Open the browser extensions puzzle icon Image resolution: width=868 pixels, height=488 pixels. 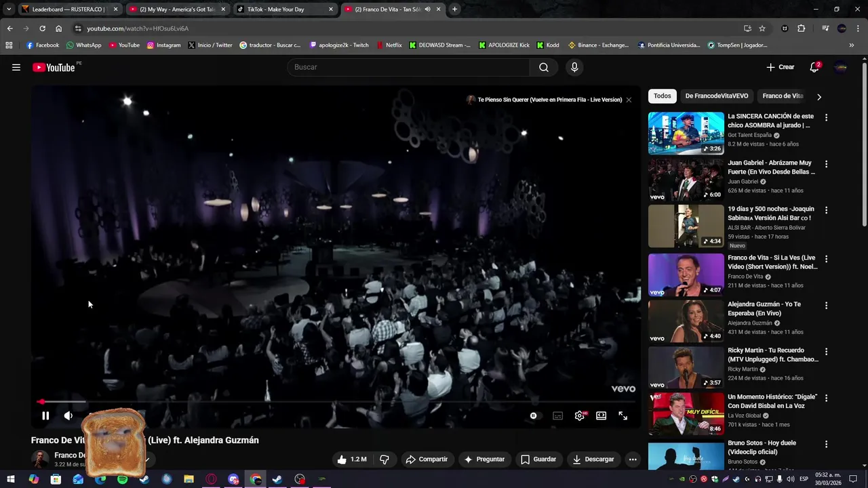(801, 28)
